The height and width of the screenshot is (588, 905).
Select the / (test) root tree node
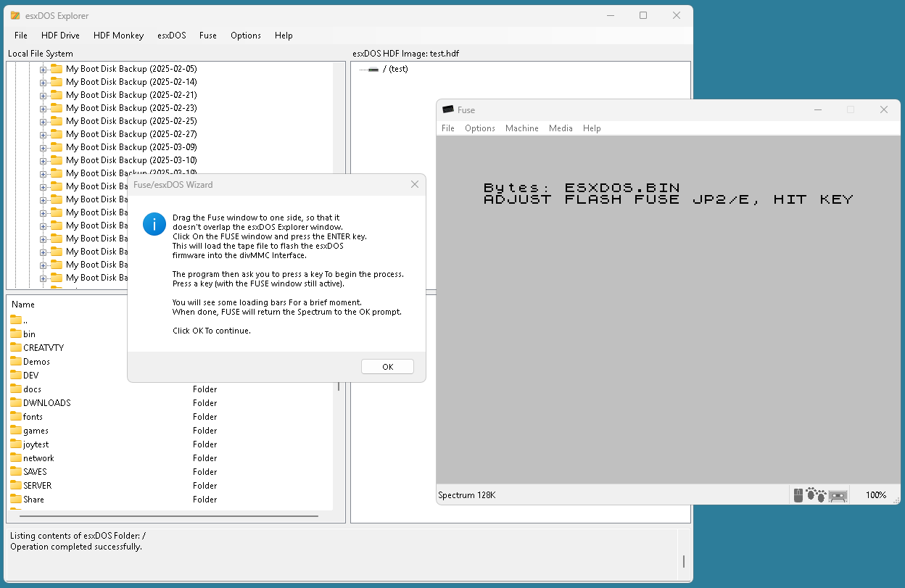click(395, 69)
